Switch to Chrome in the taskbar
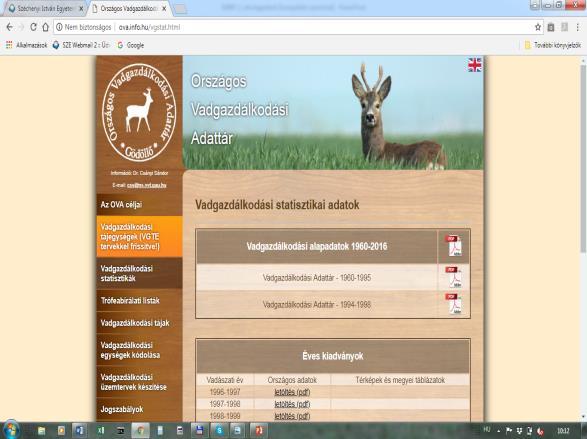Image resolution: width=587 pixels, height=439 pixels. tap(141, 431)
